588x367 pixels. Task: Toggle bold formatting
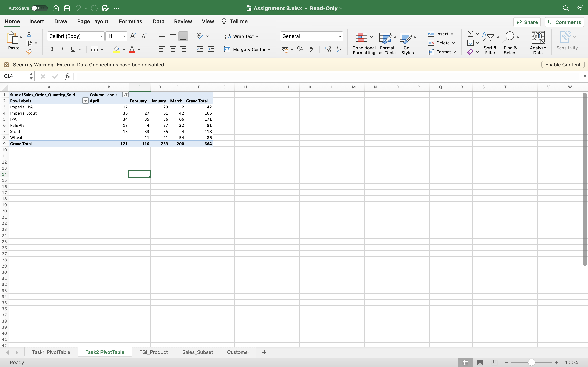click(52, 49)
